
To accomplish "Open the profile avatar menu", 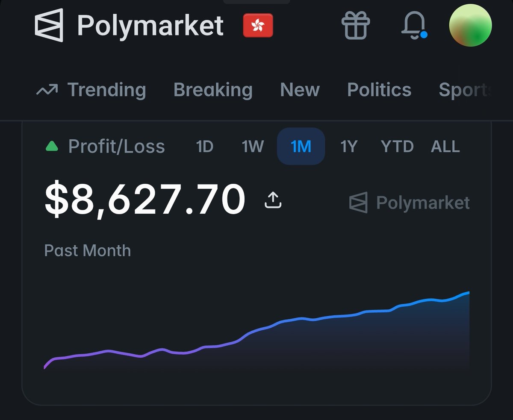I will [x=470, y=25].
